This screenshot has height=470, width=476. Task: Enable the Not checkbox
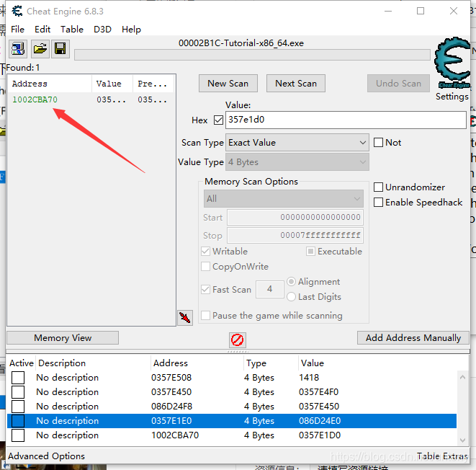(378, 143)
